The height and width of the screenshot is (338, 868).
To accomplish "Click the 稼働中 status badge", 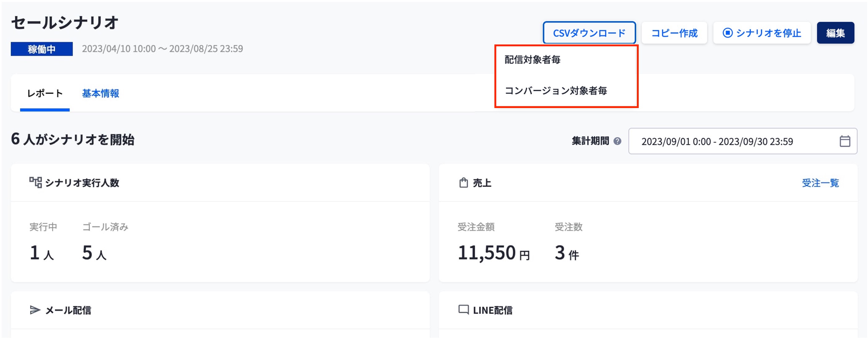I will point(41,49).
